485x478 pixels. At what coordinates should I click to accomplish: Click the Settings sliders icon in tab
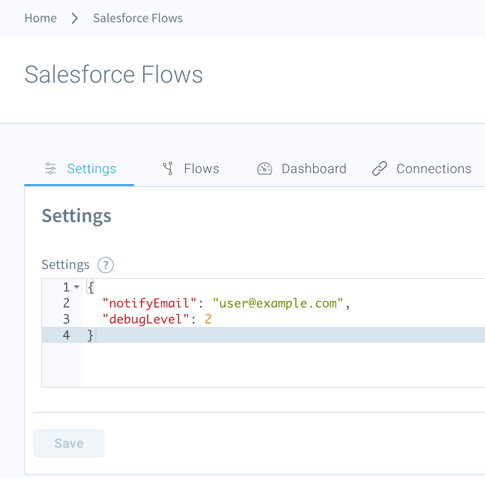(x=51, y=169)
